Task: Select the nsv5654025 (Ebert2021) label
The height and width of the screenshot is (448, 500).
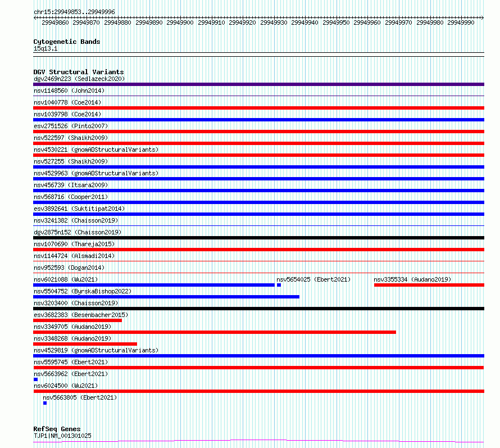Action: [313, 279]
